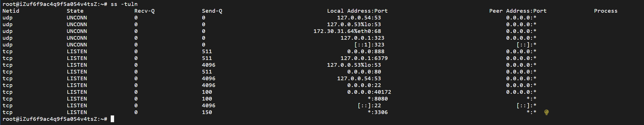Click the Process column header

606,11
